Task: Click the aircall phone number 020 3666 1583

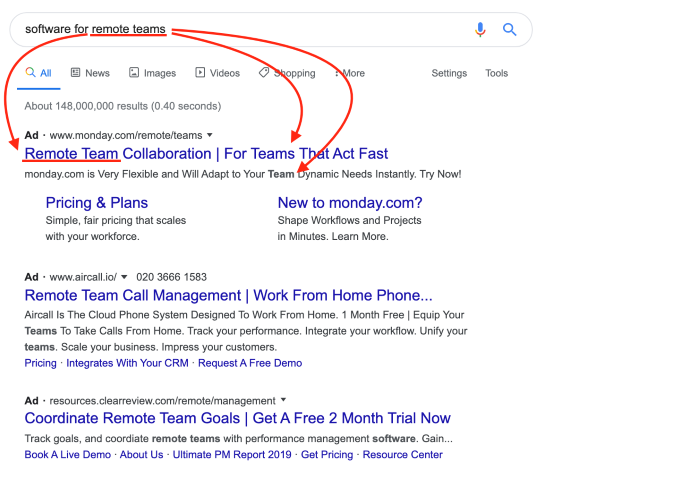Action: tap(171, 277)
